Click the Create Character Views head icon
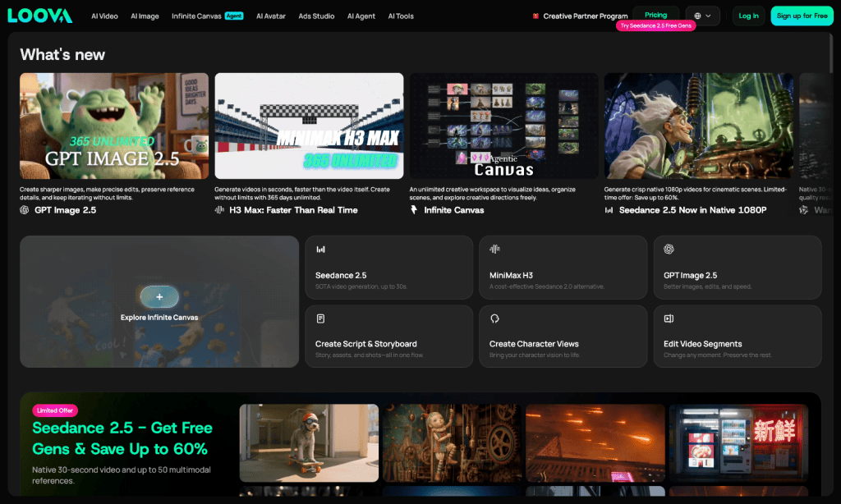 [494, 318]
